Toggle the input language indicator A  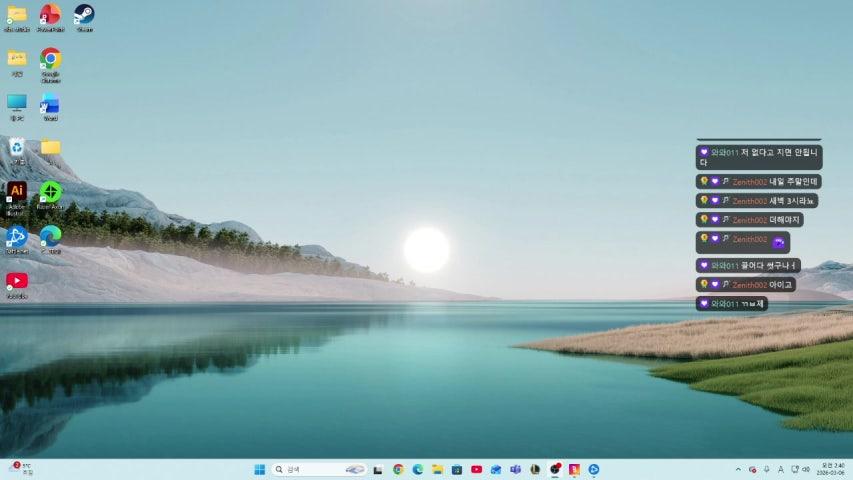point(780,469)
